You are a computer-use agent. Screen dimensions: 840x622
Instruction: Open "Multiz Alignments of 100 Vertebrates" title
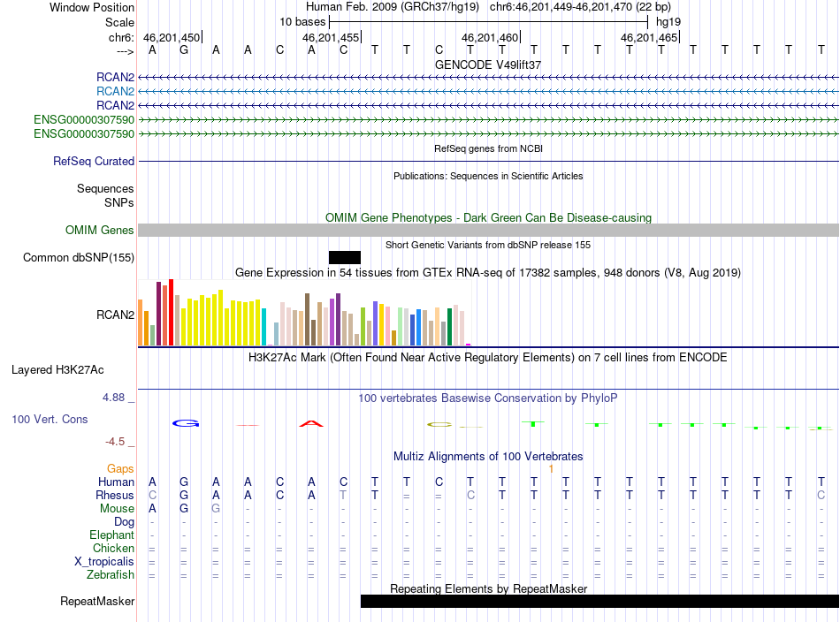pos(488,457)
